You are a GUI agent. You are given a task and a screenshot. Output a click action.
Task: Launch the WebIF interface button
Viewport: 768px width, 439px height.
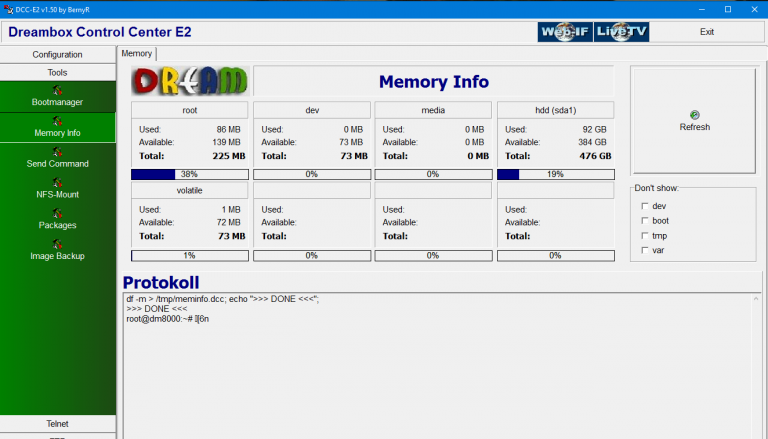[564, 32]
